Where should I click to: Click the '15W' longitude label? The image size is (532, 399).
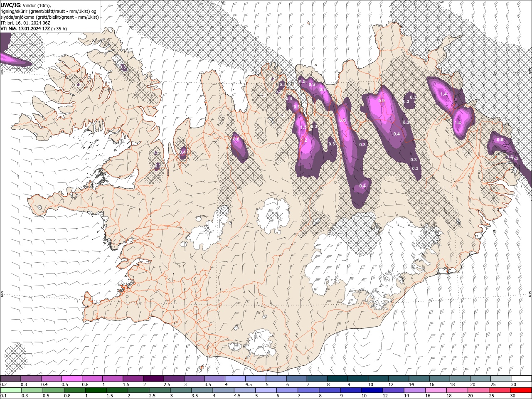point(440,2)
